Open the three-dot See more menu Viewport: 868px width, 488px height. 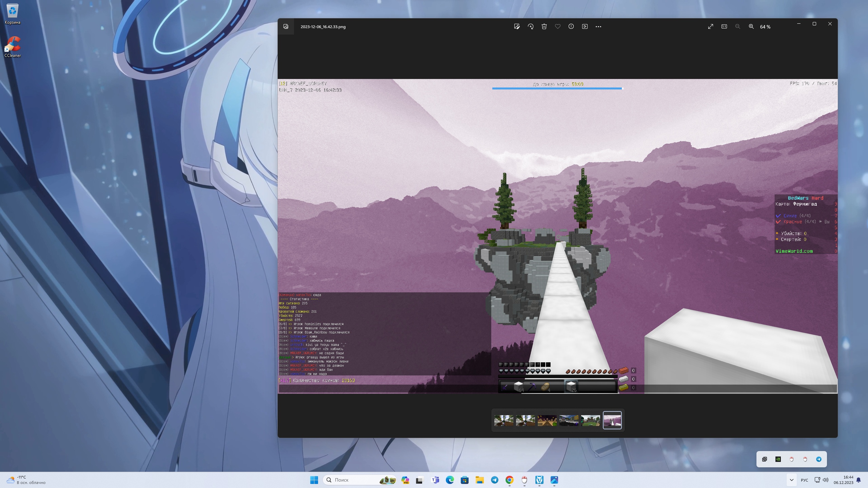pyautogui.click(x=598, y=26)
